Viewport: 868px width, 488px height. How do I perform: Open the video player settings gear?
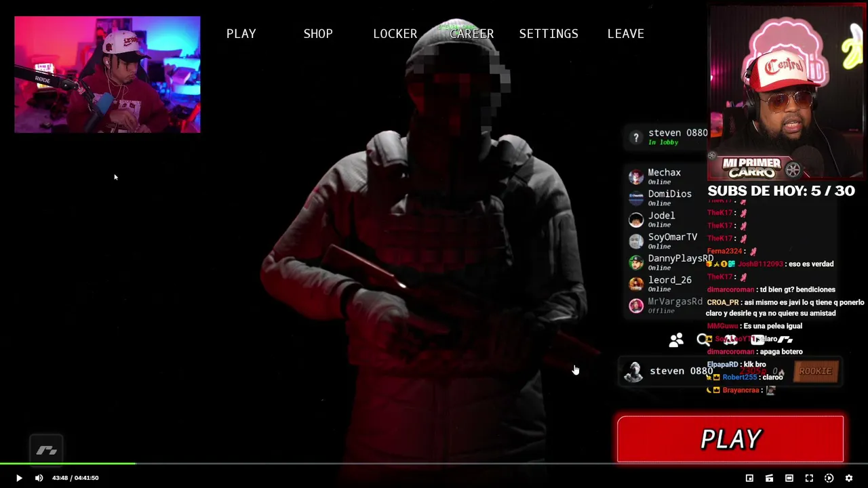pyautogui.click(x=848, y=478)
